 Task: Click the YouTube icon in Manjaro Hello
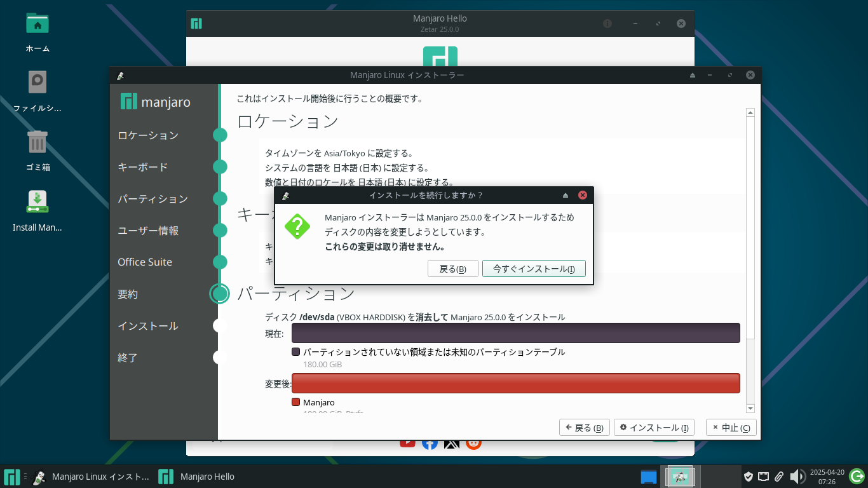pyautogui.click(x=407, y=442)
